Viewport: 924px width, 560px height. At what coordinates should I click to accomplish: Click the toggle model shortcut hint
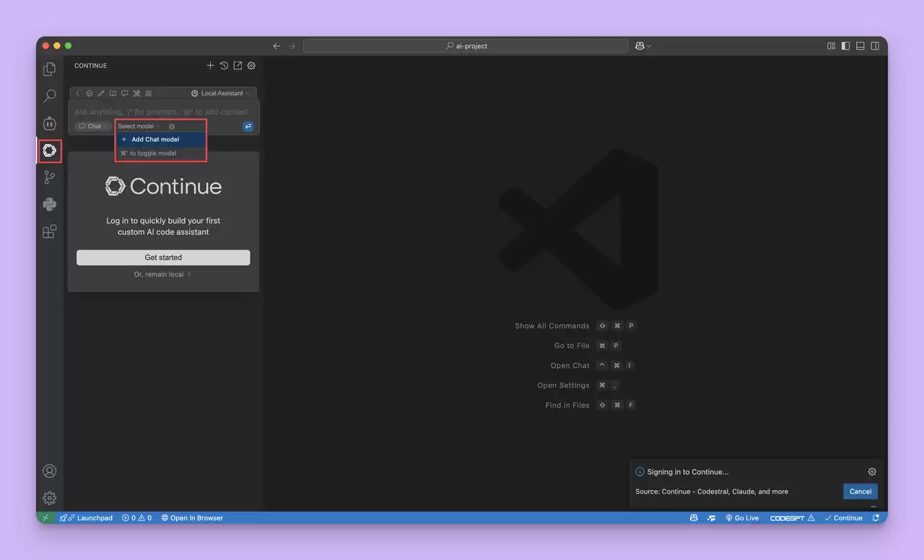(x=149, y=153)
